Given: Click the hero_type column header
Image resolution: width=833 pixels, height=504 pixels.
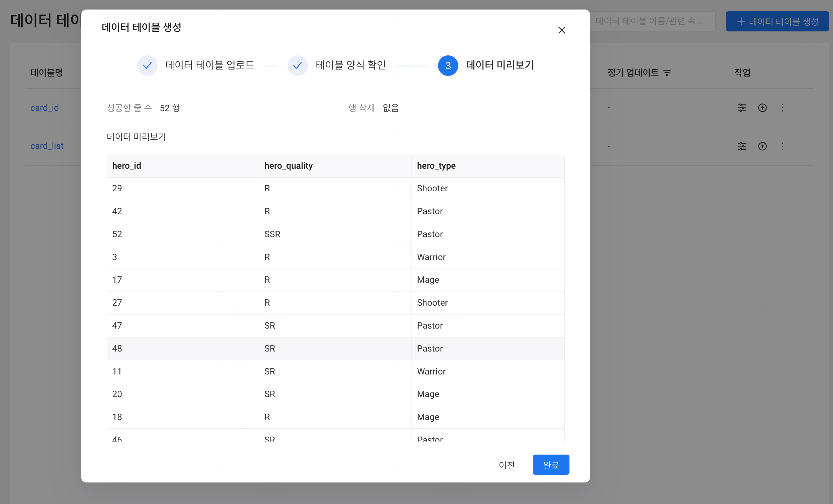Looking at the screenshot, I should point(488,166).
